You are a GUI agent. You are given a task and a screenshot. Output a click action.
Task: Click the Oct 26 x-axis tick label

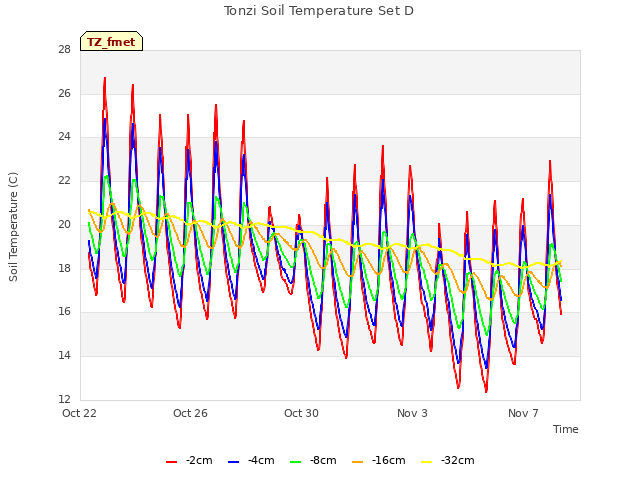190,413
